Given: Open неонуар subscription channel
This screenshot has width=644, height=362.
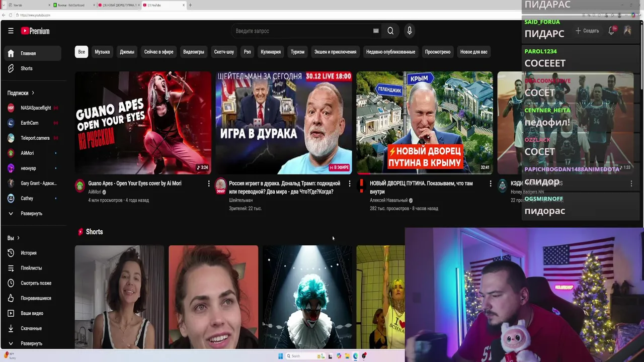Looking at the screenshot, I should click(33, 168).
